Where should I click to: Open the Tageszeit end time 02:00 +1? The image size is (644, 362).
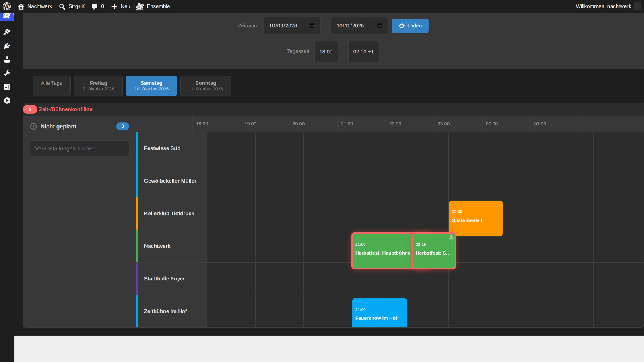click(x=363, y=51)
